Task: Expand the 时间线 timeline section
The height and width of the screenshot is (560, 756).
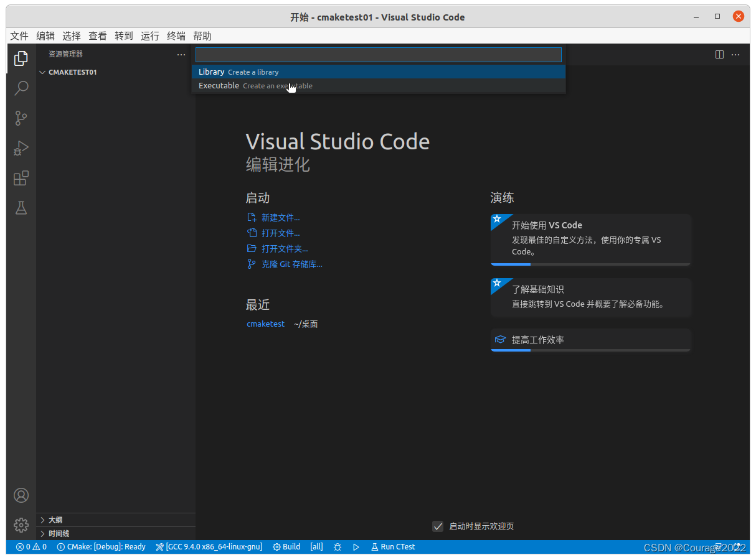Action: (115, 533)
